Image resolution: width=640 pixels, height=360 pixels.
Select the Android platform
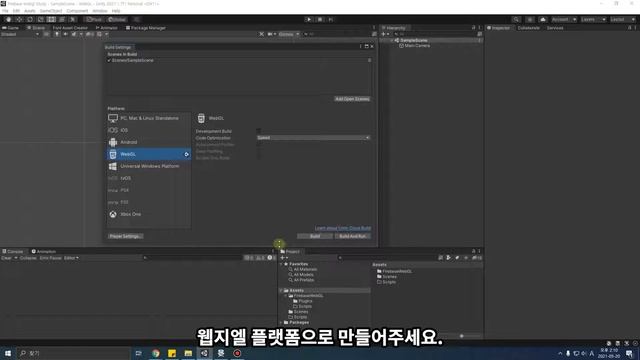click(x=149, y=142)
